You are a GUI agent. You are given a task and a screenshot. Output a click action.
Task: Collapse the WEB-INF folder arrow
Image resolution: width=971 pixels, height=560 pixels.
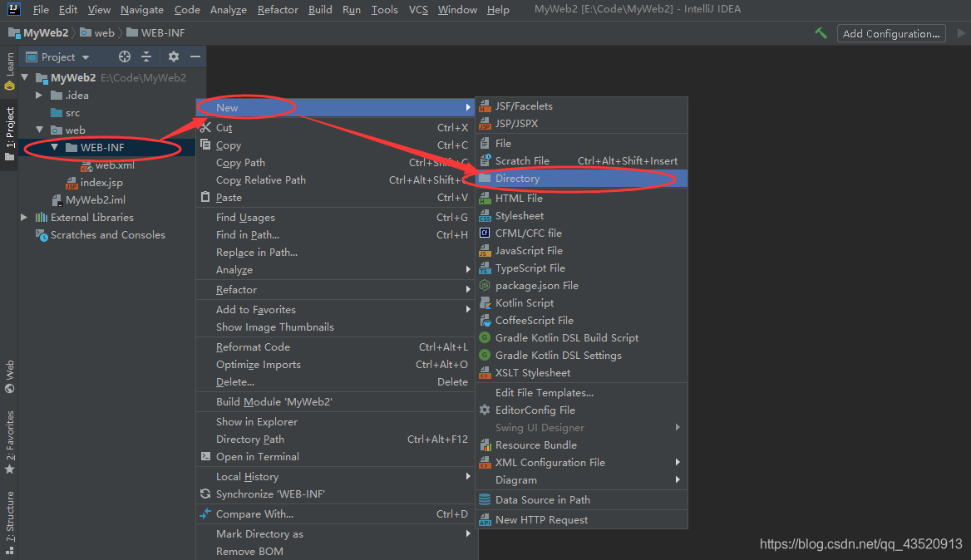tap(55, 147)
